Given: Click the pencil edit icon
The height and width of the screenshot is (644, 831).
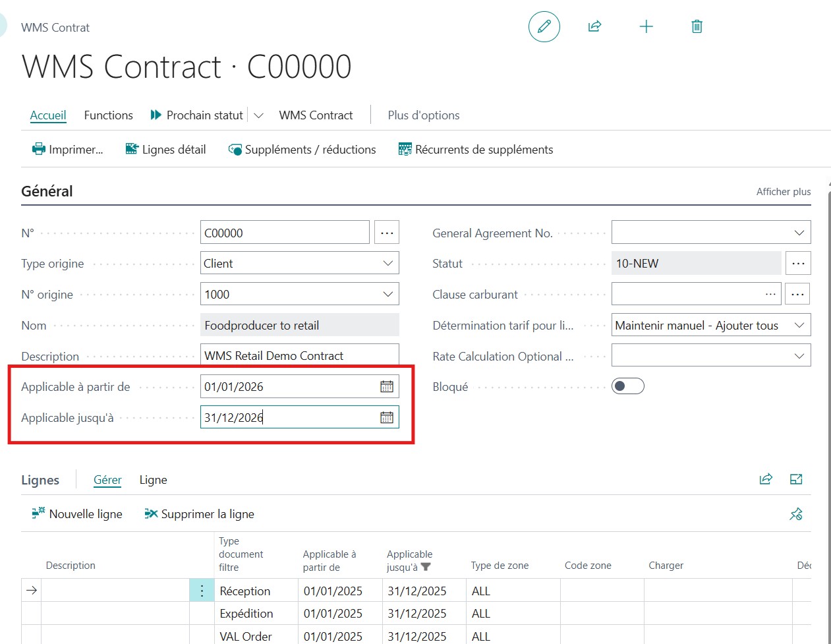Looking at the screenshot, I should [544, 27].
